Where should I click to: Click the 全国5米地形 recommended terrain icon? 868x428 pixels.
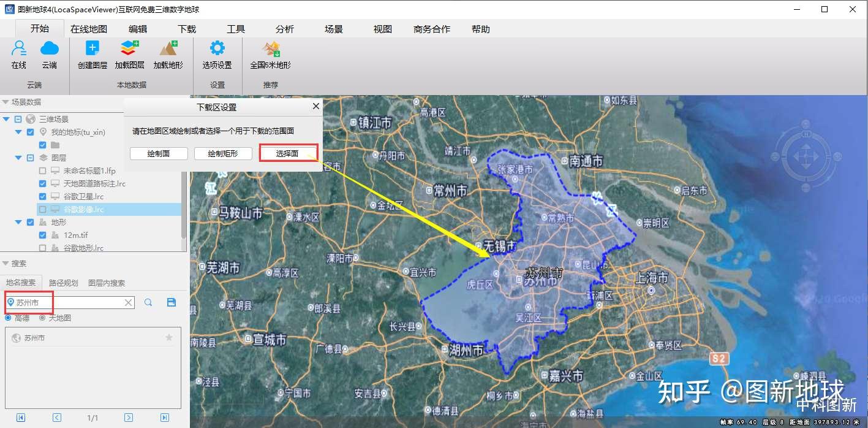271,48
